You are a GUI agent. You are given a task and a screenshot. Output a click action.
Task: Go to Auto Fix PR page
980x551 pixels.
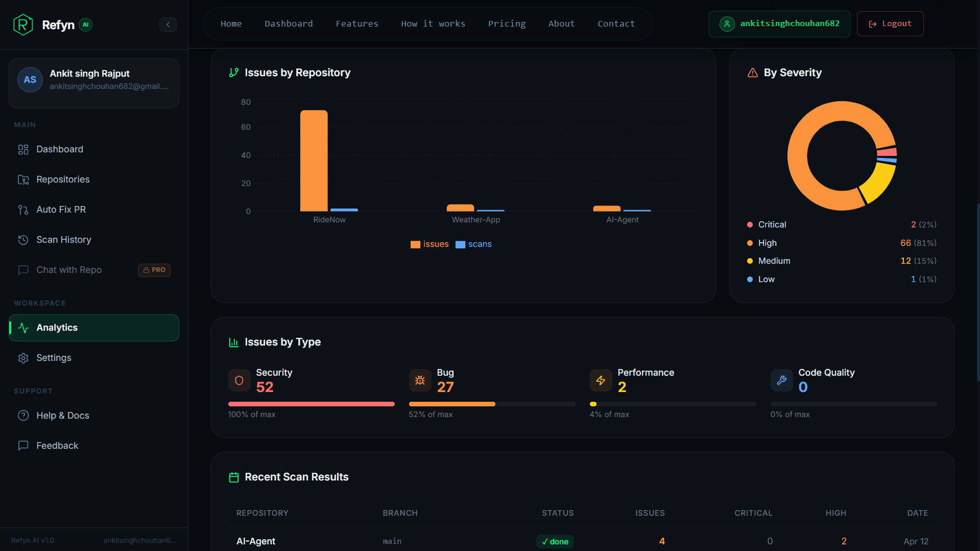pyautogui.click(x=61, y=210)
